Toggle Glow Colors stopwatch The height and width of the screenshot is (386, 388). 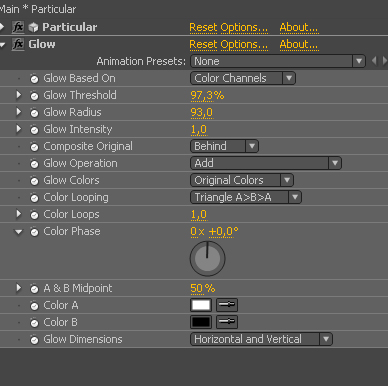[x=34, y=181]
